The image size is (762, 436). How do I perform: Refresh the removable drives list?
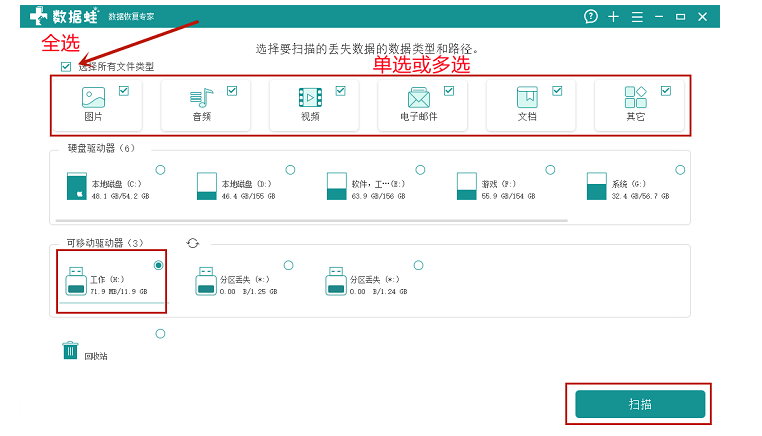tap(193, 243)
